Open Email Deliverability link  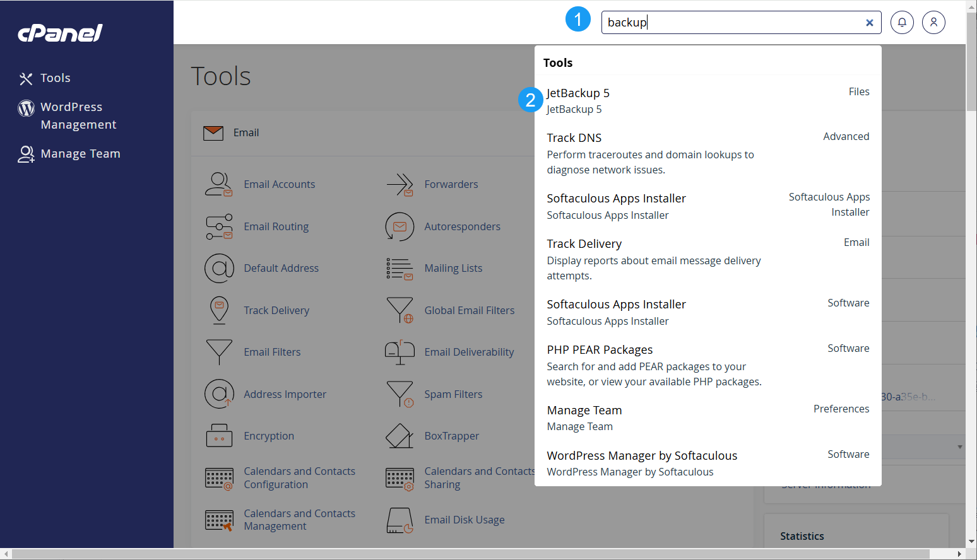[x=469, y=352]
